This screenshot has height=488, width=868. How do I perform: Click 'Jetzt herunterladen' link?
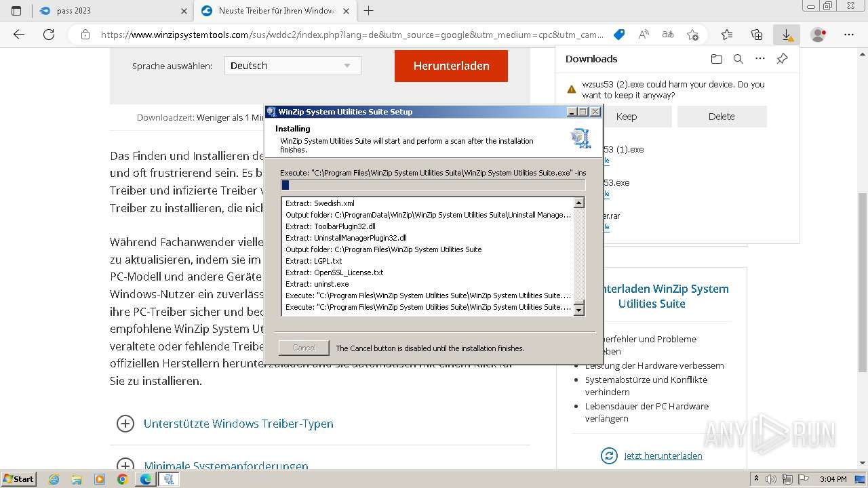(663, 455)
